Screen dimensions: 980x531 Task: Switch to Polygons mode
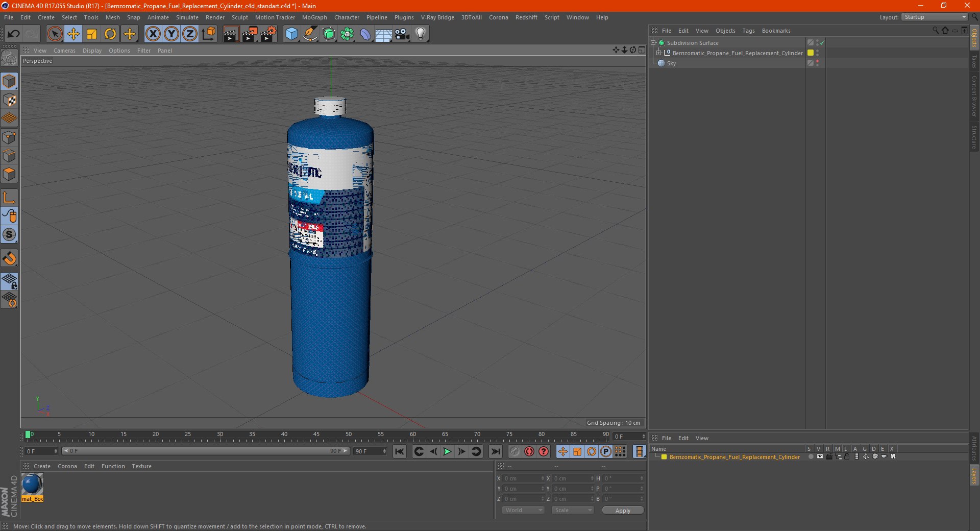9,174
